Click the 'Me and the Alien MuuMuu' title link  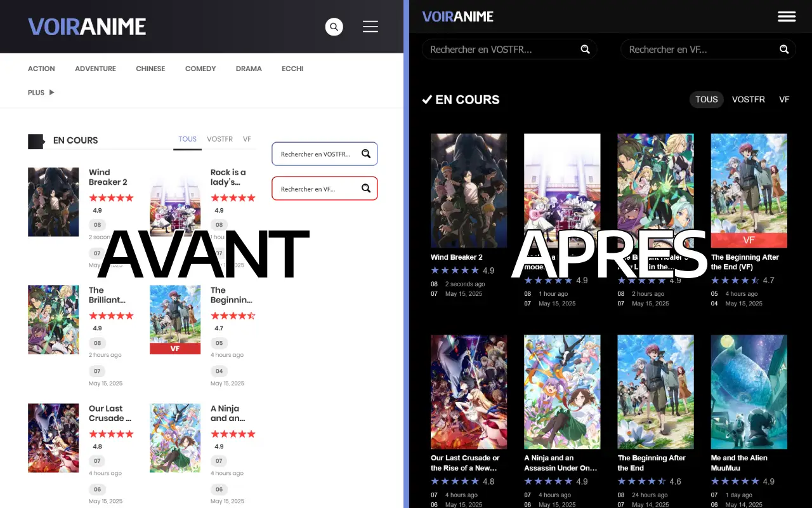[739, 462]
